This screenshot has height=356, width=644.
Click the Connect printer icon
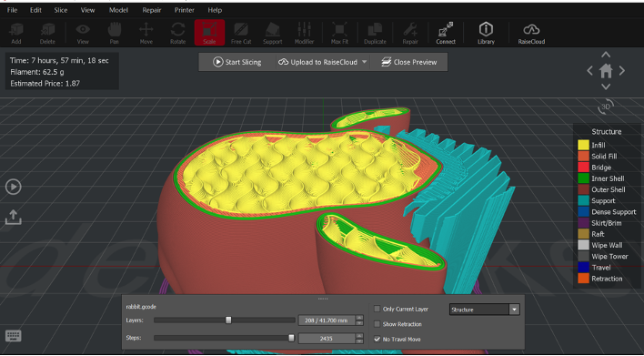point(446,33)
